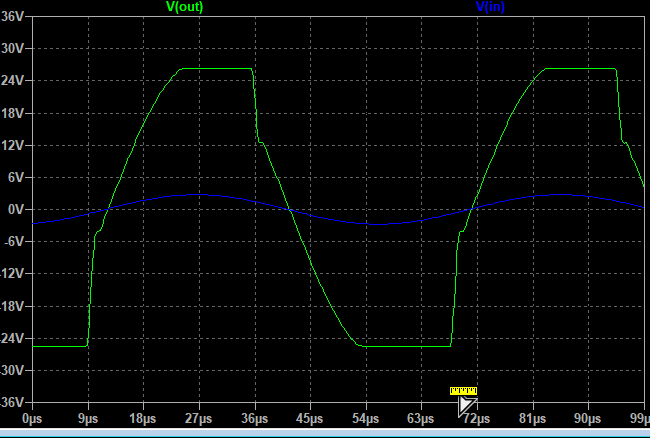The width and height of the screenshot is (650, 438).
Task: Click the -36V bottom axis label
Action: (12, 402)
